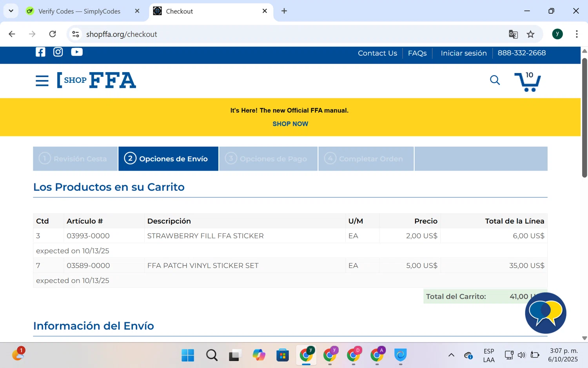Screen dimensions: 588x368
Task: Click the Información del Envío heading
Action: coord(94,326)
